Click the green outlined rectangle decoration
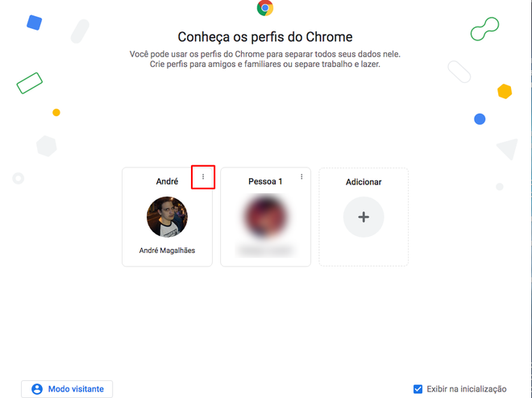This screenshot has height=398, width=532. (30, 83)
